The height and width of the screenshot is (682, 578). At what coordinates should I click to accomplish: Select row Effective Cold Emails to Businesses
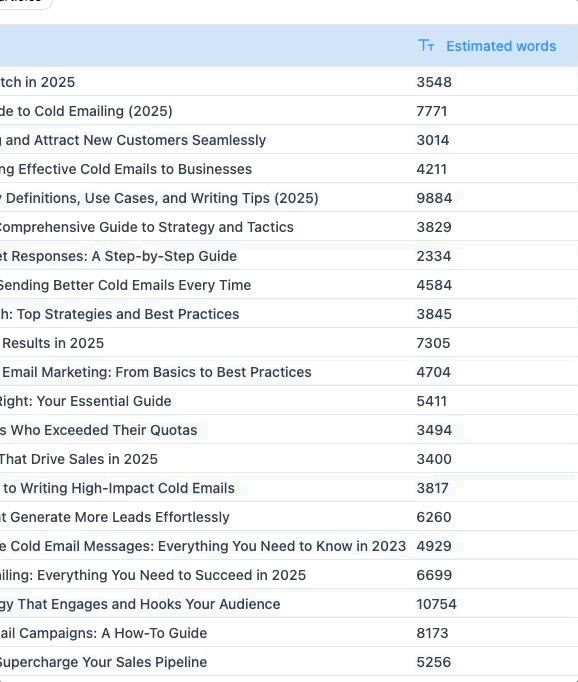tap(126, 169)
